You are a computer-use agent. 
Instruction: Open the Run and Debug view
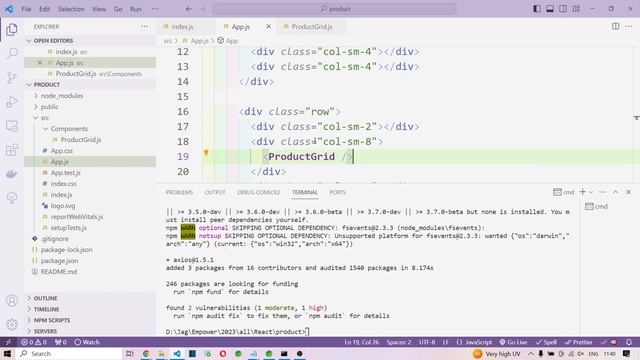12,102
